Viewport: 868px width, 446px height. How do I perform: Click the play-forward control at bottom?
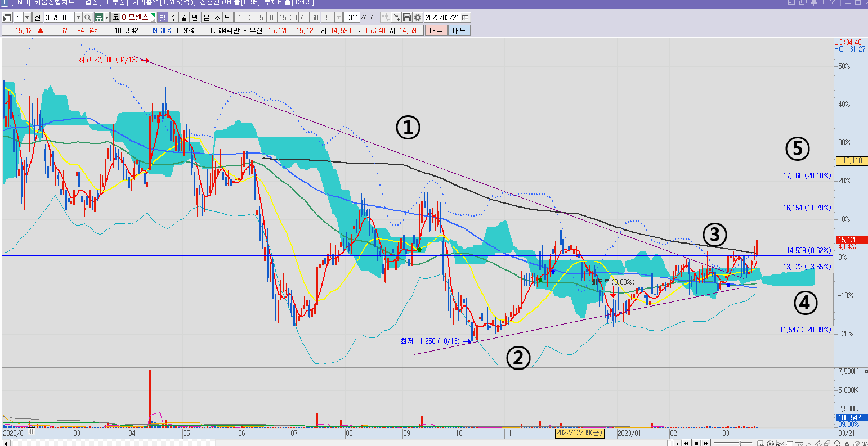(x=706, y=443)
